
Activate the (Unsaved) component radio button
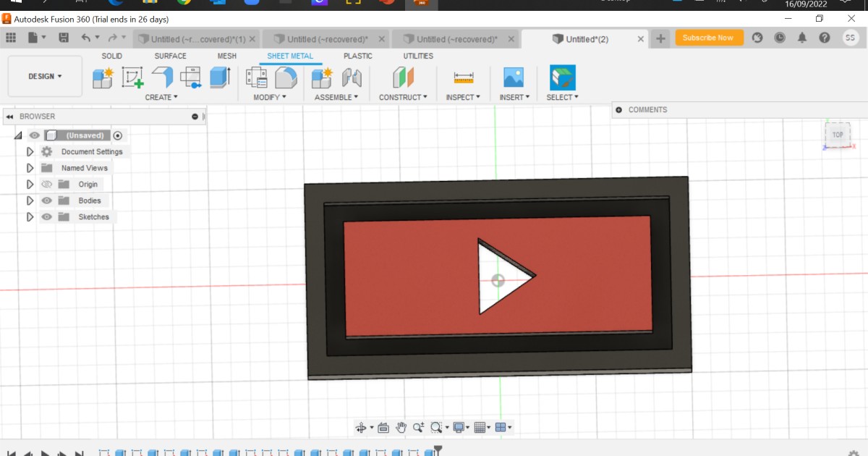(x=118, y=135)
